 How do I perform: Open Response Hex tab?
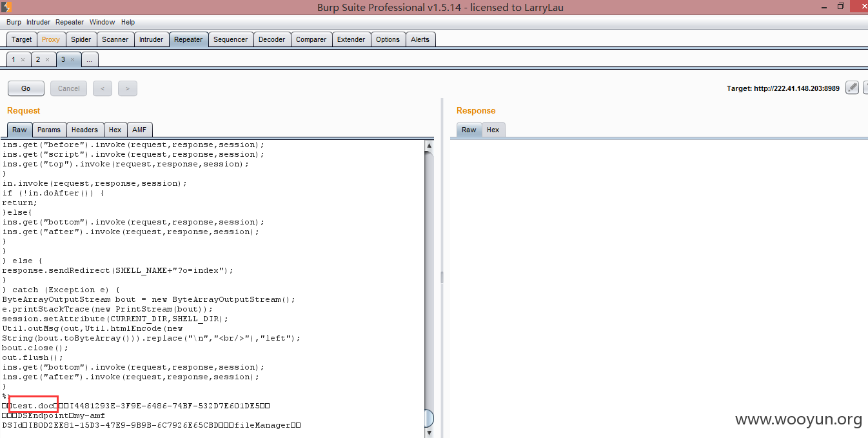(x=493, y=130)
